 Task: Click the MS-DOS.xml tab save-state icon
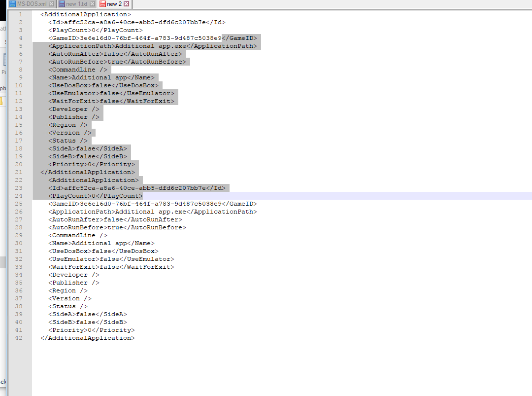click(13, 4)
